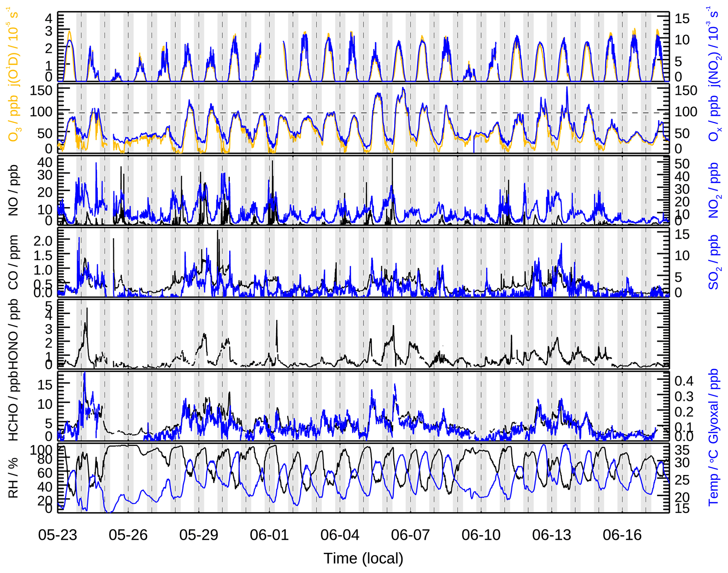Click the blue 'SO2 / ppb' axis label
This screenshot has height=573, width=728.
[714, 262]
